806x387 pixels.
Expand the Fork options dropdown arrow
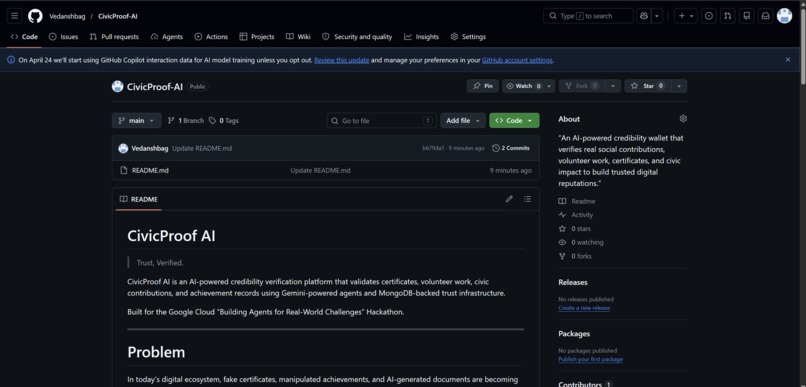point(613,86)
